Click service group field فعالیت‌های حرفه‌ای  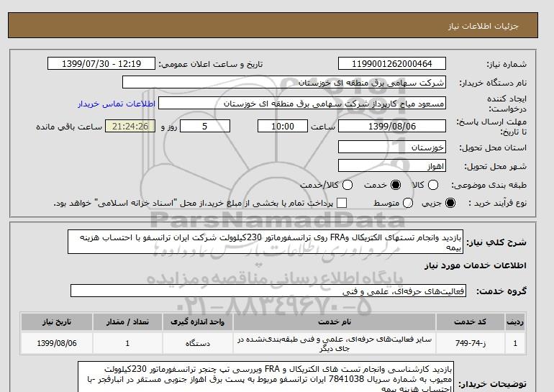pos(268,291)
